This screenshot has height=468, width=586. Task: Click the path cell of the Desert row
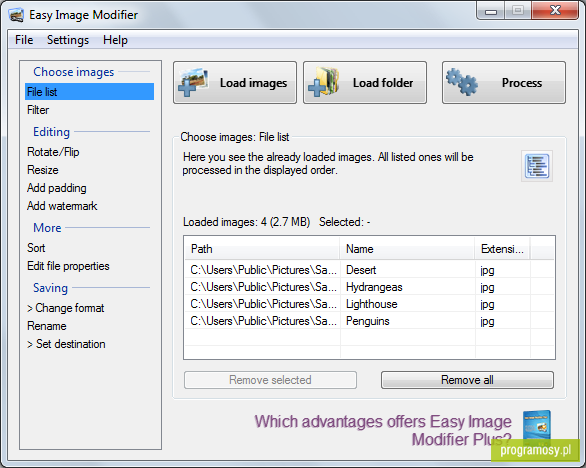coord(263,270)
